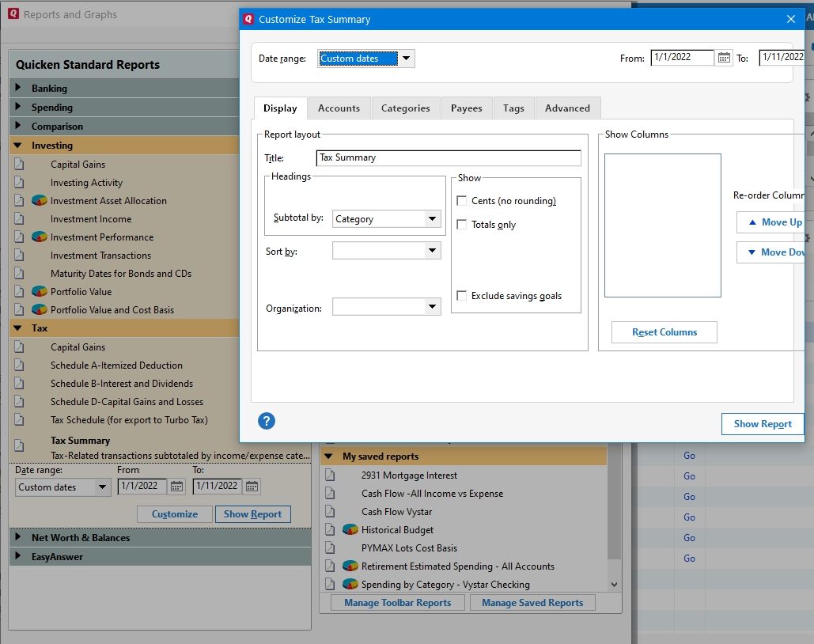The height and width of the screenshot is (644, 814).
Task: Click Portfolio Value pie chart icon
Action: point(40,291)
